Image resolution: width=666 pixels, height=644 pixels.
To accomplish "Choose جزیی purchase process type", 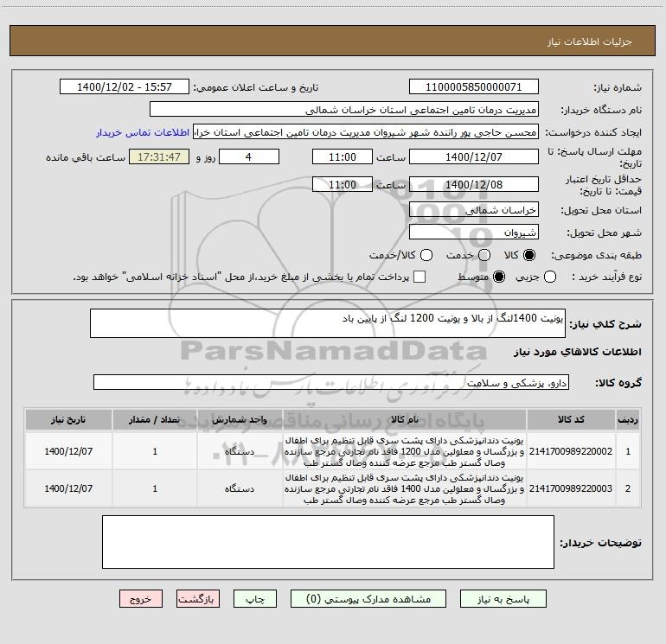I will coord(549,277).
